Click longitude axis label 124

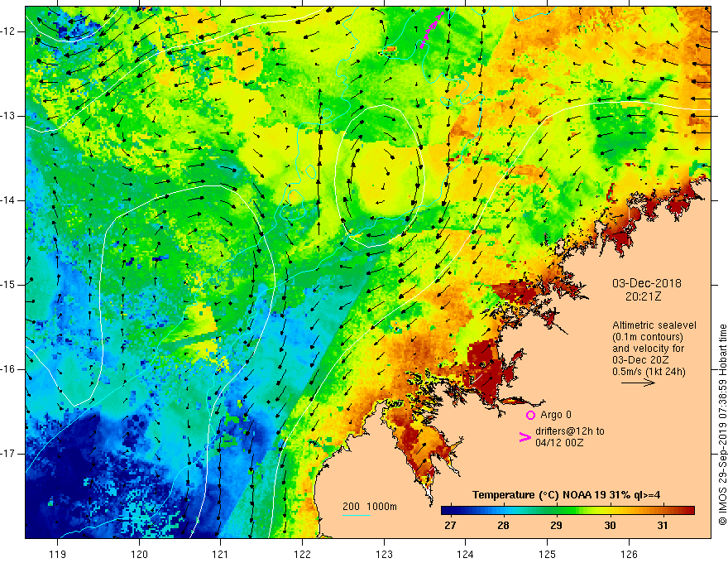tap(466, 554)
